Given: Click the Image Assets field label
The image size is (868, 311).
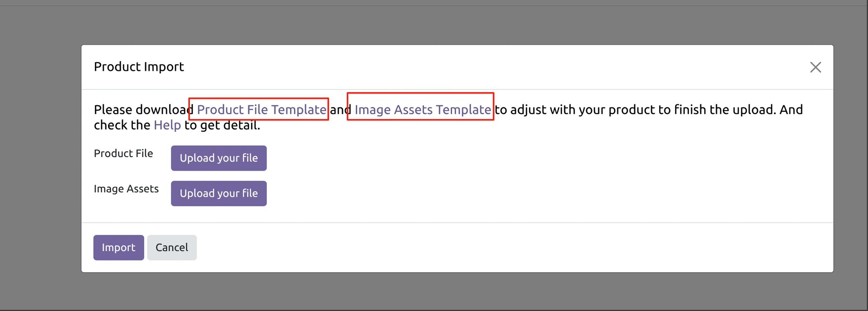Looking at the screenshot, I should point(126,189).
